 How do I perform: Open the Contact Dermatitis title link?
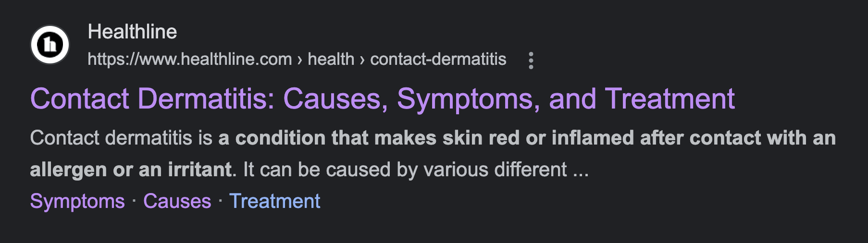(382, 99)
